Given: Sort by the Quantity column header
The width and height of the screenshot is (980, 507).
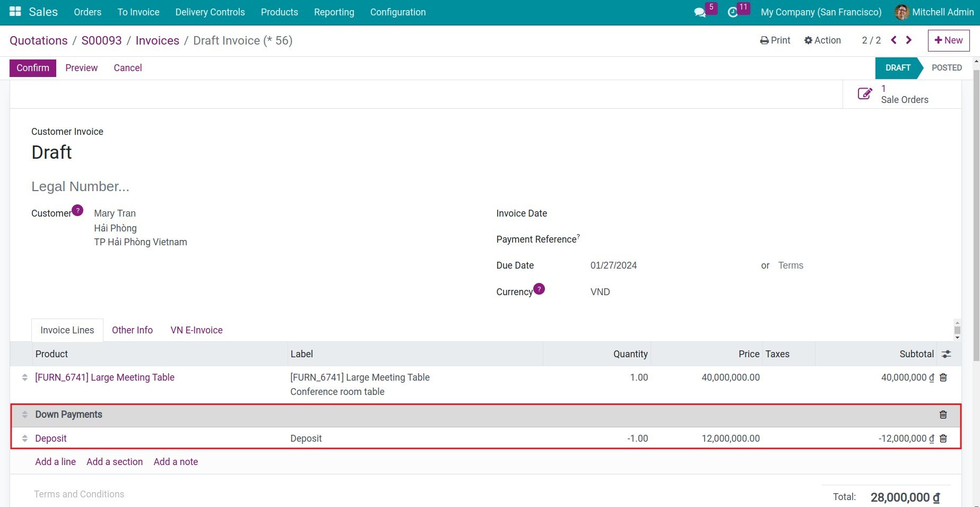Looking at the screenshot, I should click(630, 354).
